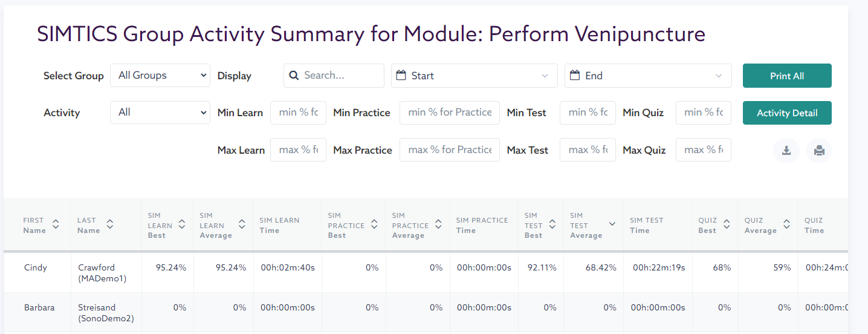Open the Activity dropdown
Viewport: 868px width, 334px height.
tap(160, 113)
